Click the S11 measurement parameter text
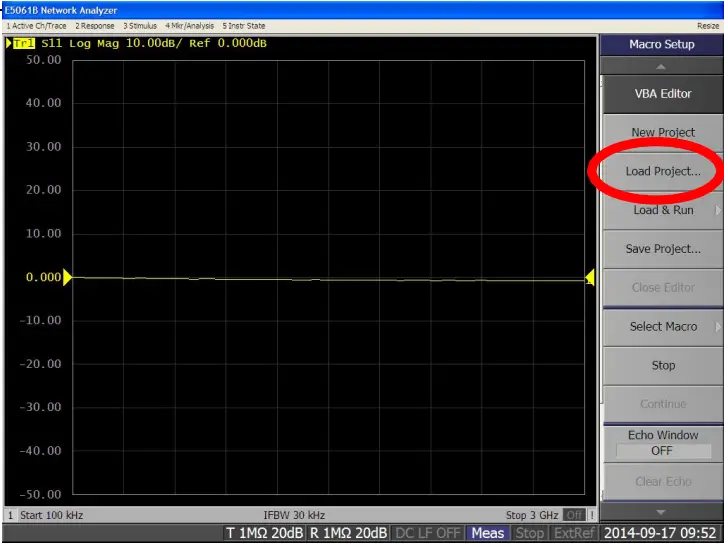Image resolution: width=724 pixels, height=547 pixels. [51, 43]
